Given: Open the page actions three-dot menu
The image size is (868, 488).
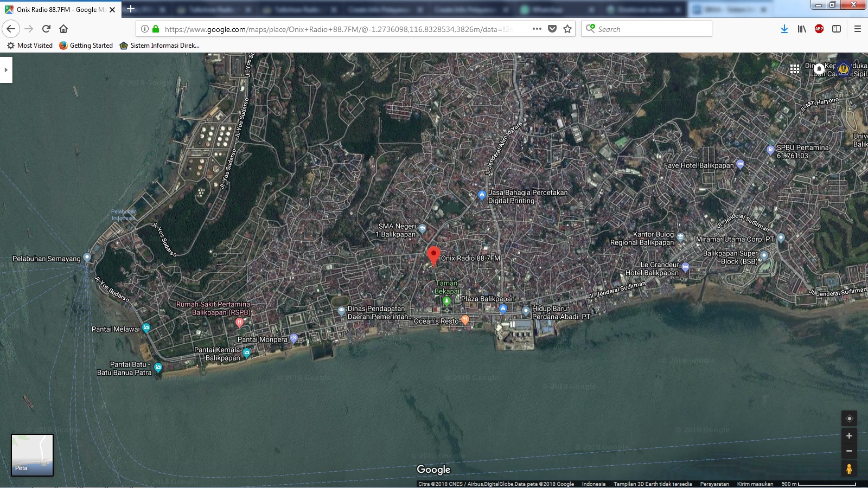Looking at the screenshot, I should click(x=537, y=29).
